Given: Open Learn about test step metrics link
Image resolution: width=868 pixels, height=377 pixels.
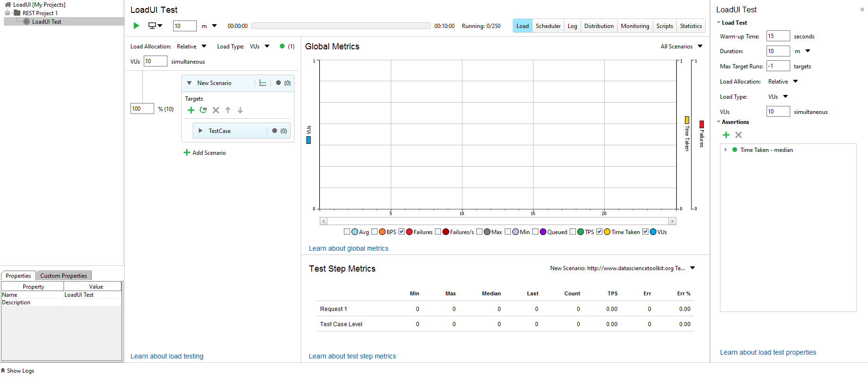Looking at the screenshot, I should point(352,356).
